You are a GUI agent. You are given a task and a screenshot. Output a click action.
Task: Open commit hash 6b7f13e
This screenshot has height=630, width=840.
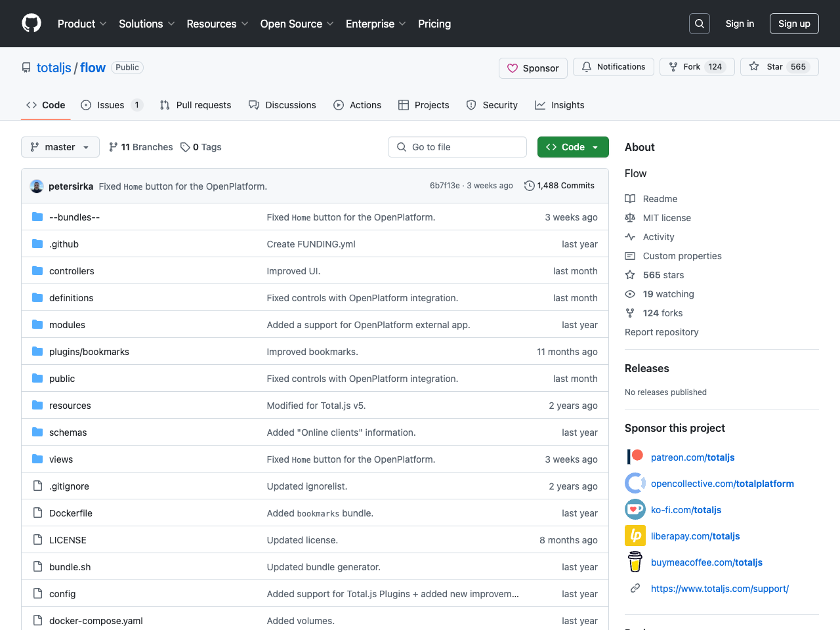click(445, 186)
